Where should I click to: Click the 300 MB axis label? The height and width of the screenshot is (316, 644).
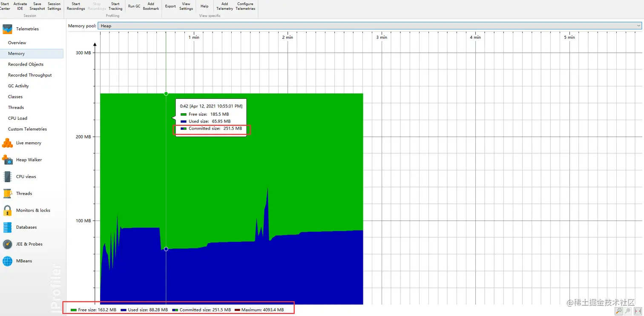pyautogui.click(x=83, y=53)
